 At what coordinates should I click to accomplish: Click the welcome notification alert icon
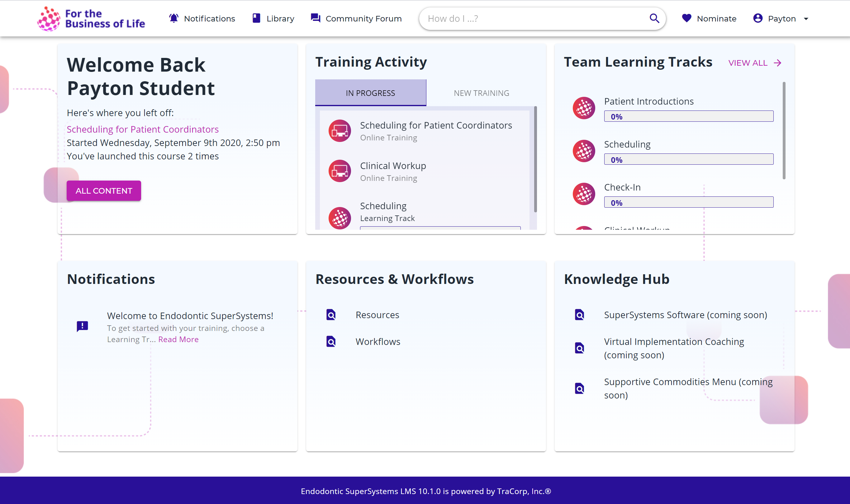(82, 326)
